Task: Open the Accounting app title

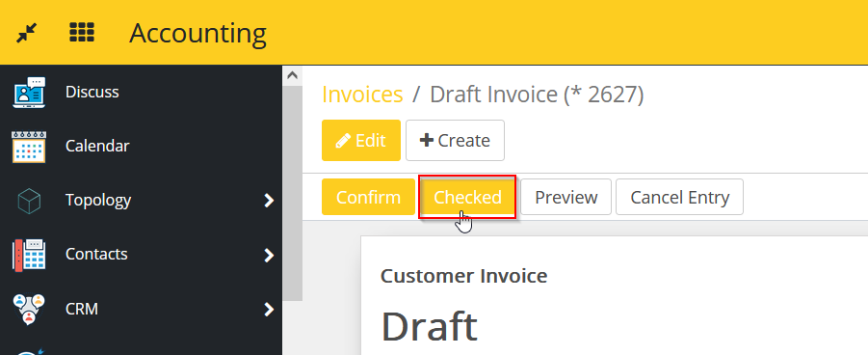Action: click(x=197, y=33)
